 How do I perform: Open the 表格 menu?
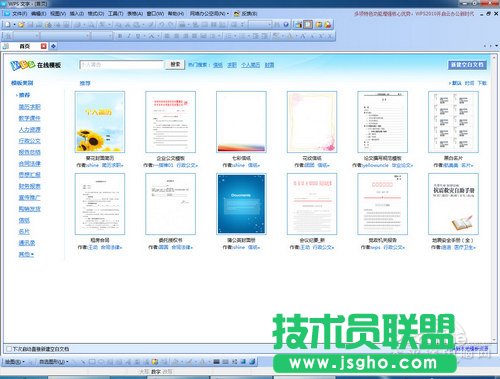tap(135, 14)
